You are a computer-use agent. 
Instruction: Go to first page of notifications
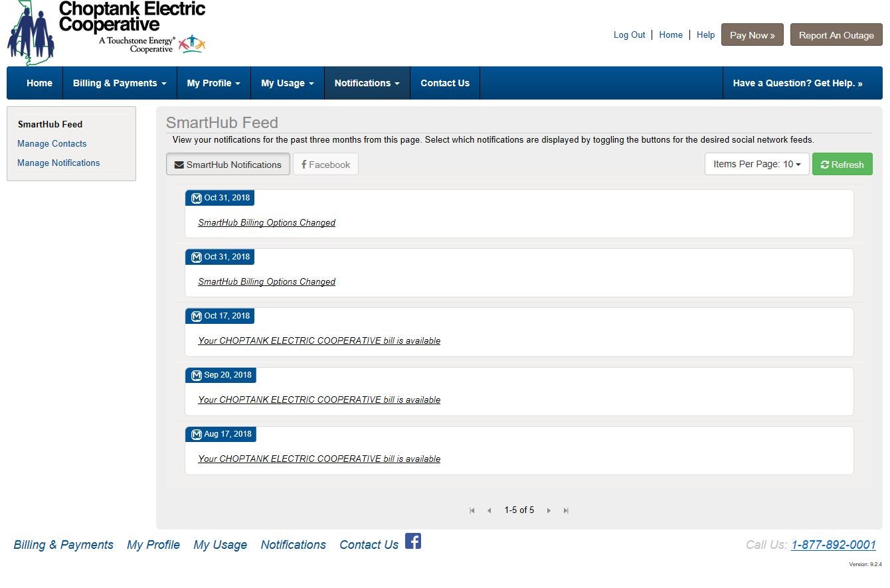tap(472, 510)
